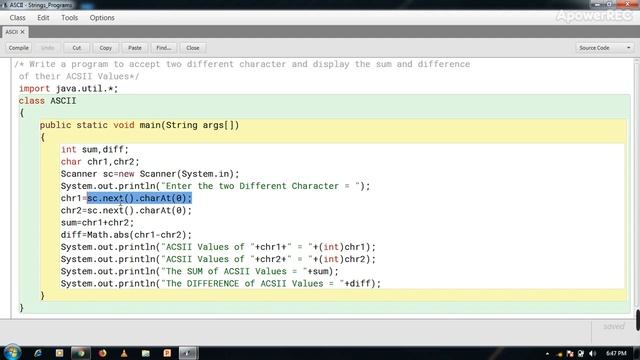Click the Find... button

pos(164,48)
